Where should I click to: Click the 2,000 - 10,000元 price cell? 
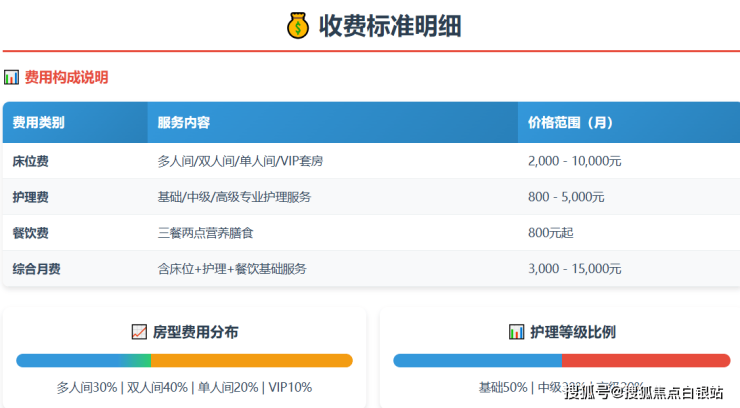[574, 161]
